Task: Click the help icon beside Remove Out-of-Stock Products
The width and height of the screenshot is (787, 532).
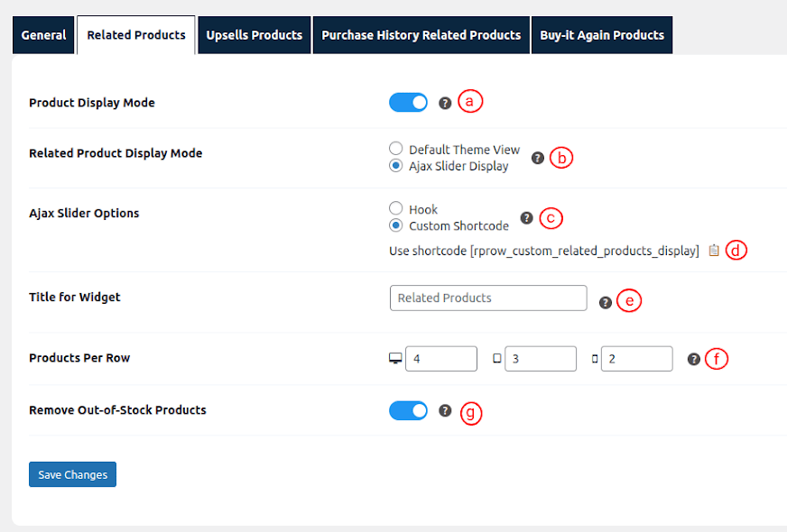Action: click(x=444, y=410)
